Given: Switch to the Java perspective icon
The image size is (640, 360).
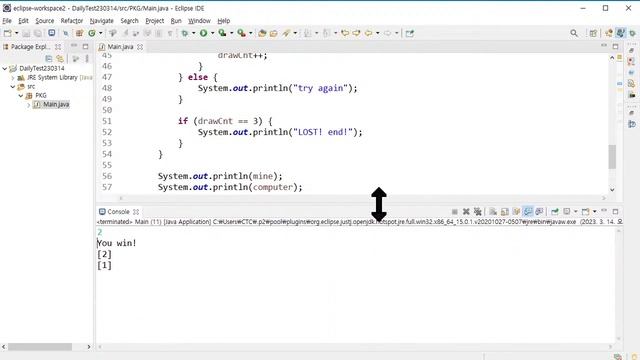Looking at the screenshot, I should point(620,33).
